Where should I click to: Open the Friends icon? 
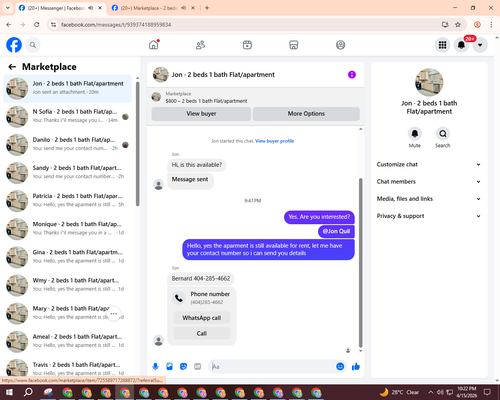pos(200,45)
